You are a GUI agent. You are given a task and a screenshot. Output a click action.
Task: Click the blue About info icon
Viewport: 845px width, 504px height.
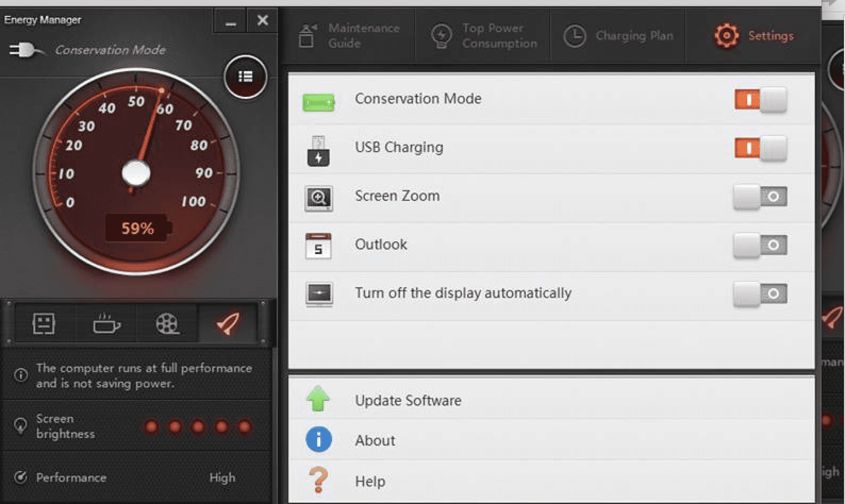click(x=319, y=440)
